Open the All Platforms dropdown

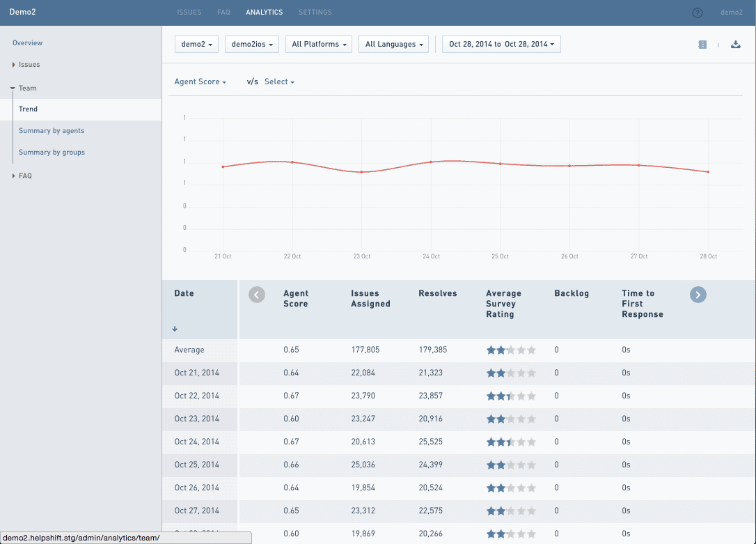[318, 43]
